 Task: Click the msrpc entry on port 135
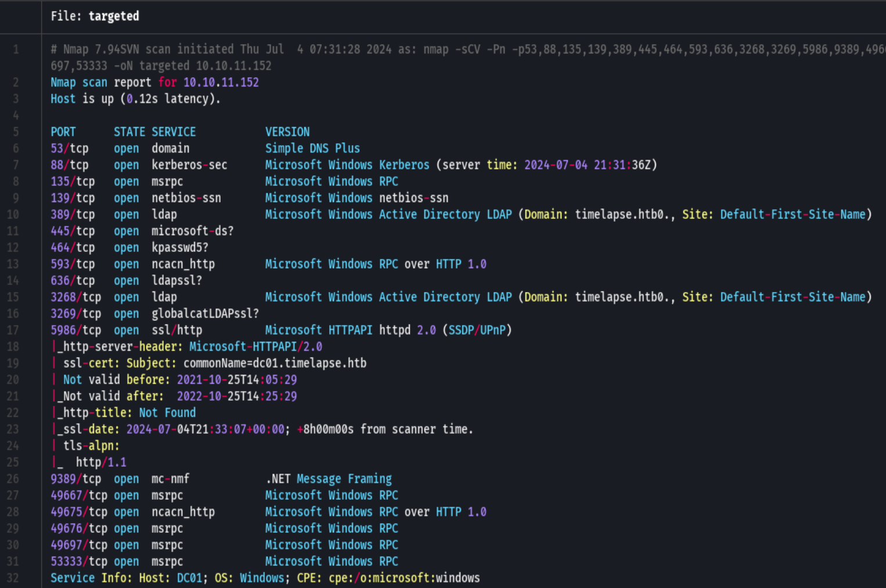click(167, 181)
